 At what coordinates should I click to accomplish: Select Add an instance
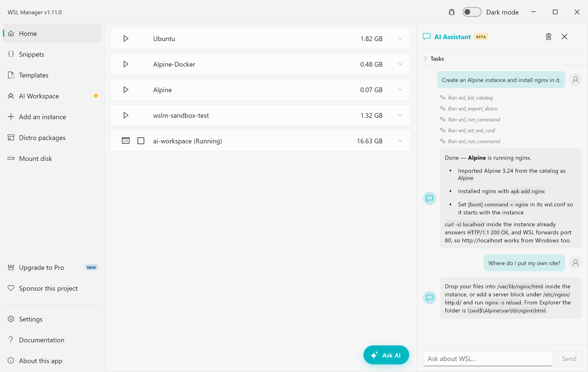coord(52,117)
